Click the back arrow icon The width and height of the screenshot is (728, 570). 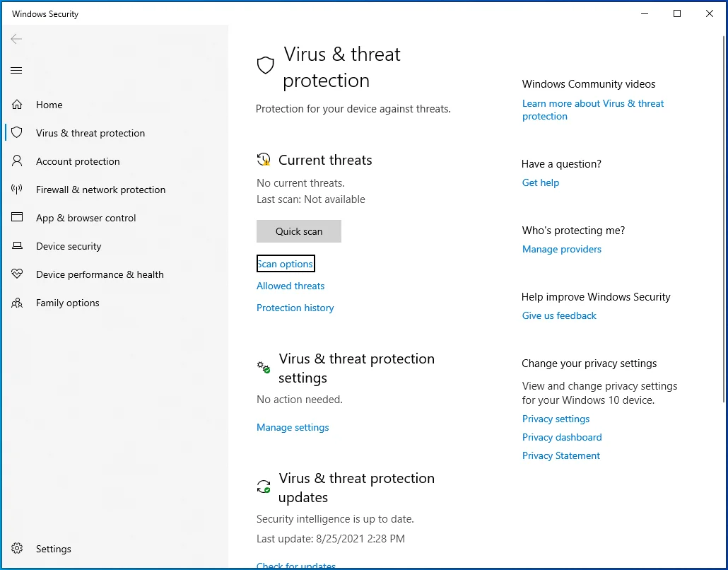(16, 39)
